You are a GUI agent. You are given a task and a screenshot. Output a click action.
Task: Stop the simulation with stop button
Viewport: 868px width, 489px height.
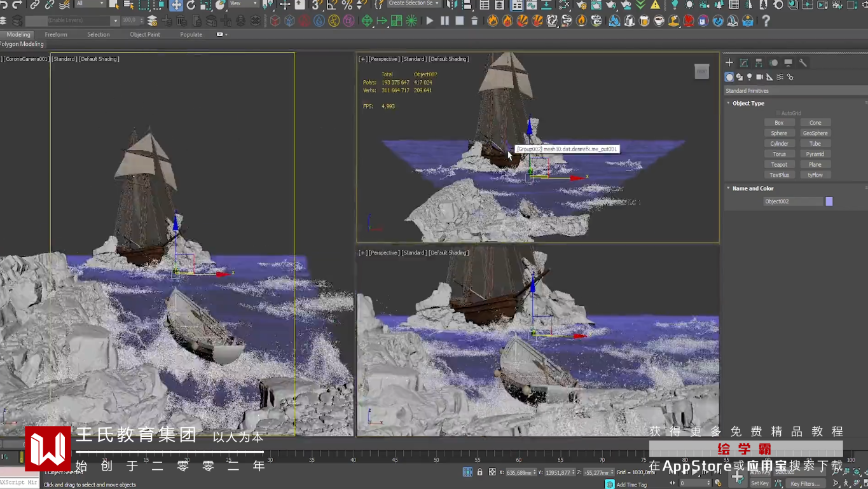pyautogui.click(x=459, y=21)
